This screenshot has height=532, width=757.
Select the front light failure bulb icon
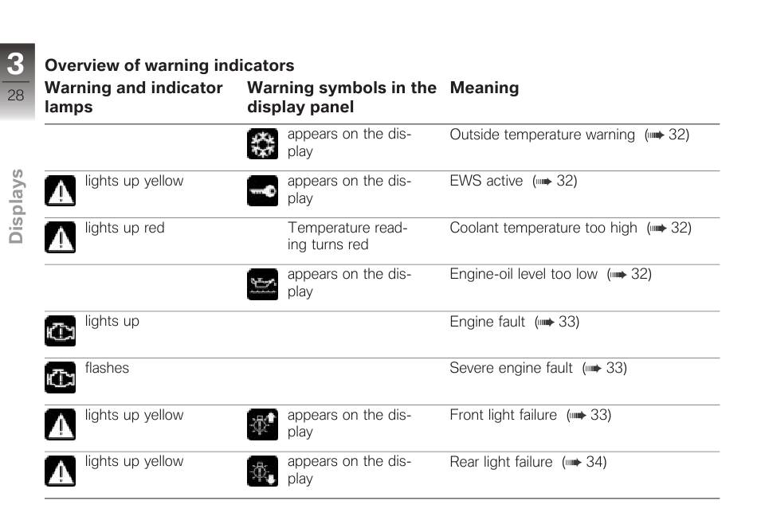tap(263, 424)
